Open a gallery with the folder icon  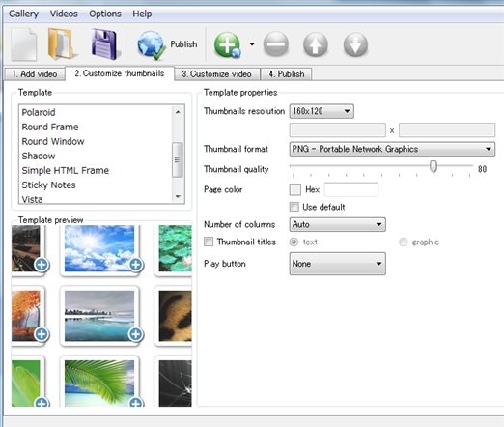click(62, 44)
